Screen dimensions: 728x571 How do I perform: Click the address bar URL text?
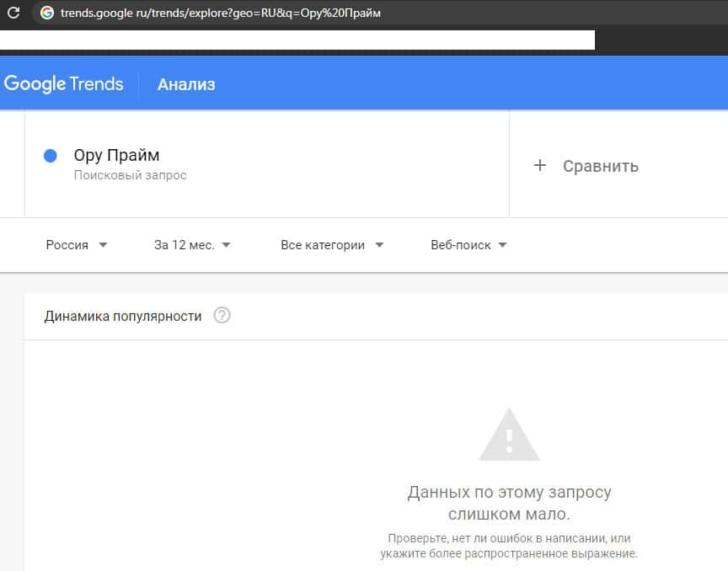click(221, 13)
